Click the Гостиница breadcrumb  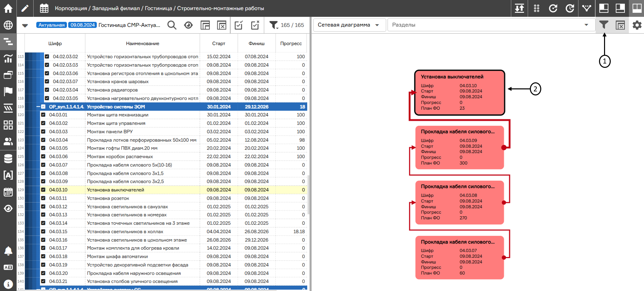click(x=158, y=8)
